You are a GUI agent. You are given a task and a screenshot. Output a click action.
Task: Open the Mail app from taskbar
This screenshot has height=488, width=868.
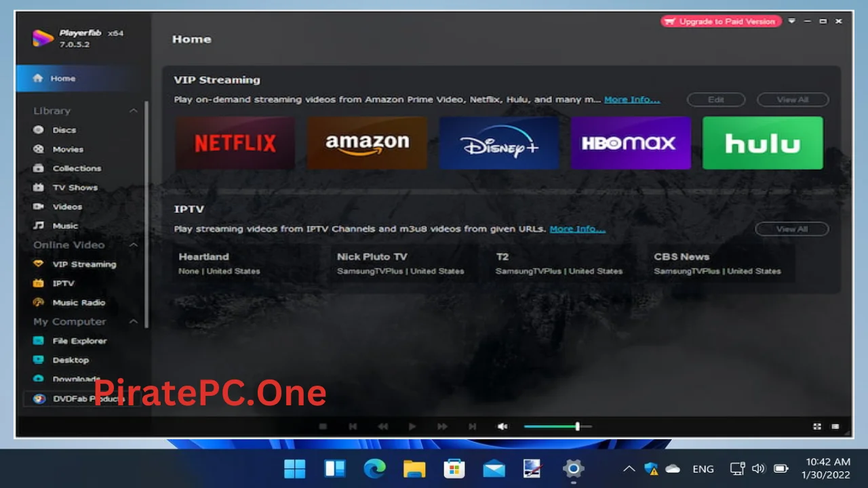tap(494, 468)
